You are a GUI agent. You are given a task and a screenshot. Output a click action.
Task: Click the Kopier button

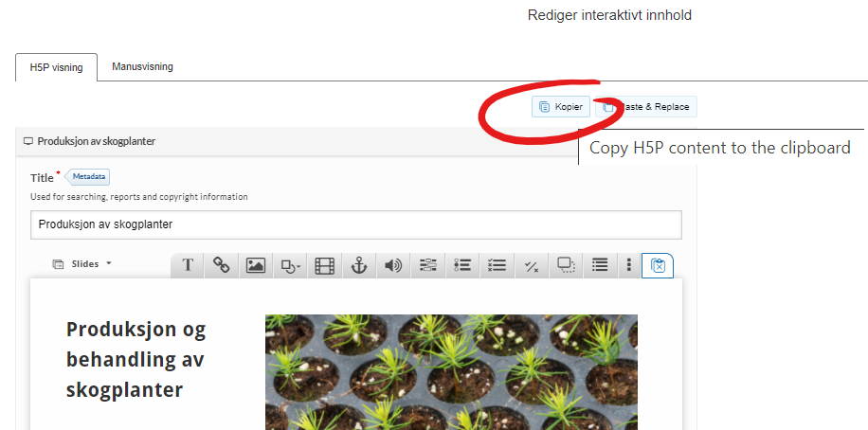tap(561, 107)
